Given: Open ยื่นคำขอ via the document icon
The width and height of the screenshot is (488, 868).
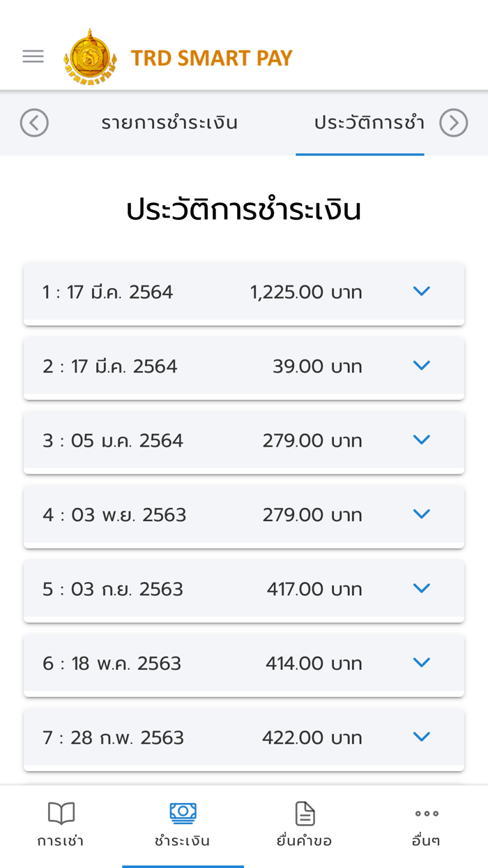Looking at the screenshot, I should [305, 811].
